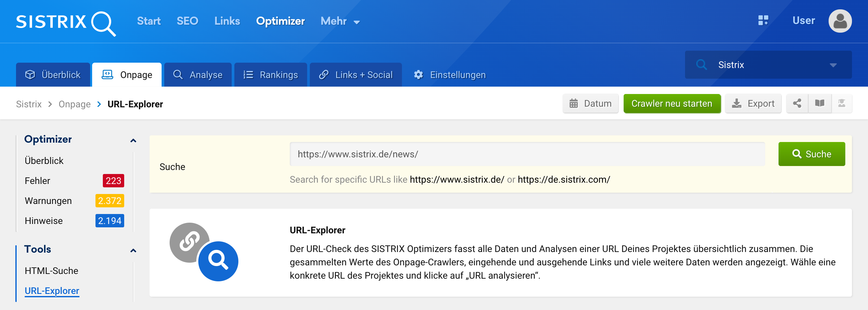Collapse the Optimizer sidebar section

click(133, 140)
